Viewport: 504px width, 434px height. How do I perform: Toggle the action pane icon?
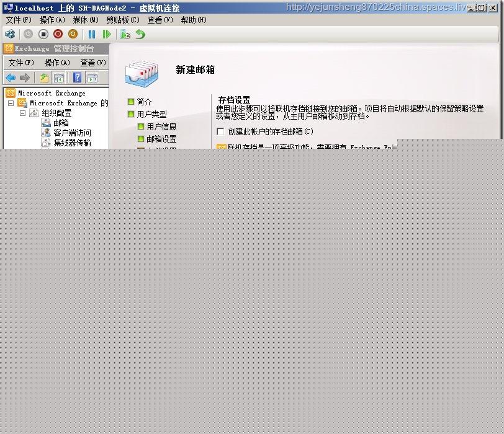click(x=92, y=77)
